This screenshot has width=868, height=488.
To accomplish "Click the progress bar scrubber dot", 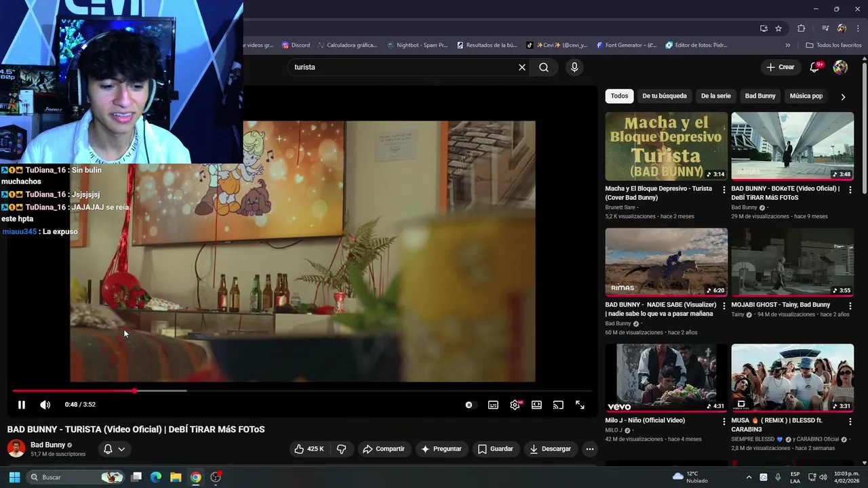I will coord(134,391).
